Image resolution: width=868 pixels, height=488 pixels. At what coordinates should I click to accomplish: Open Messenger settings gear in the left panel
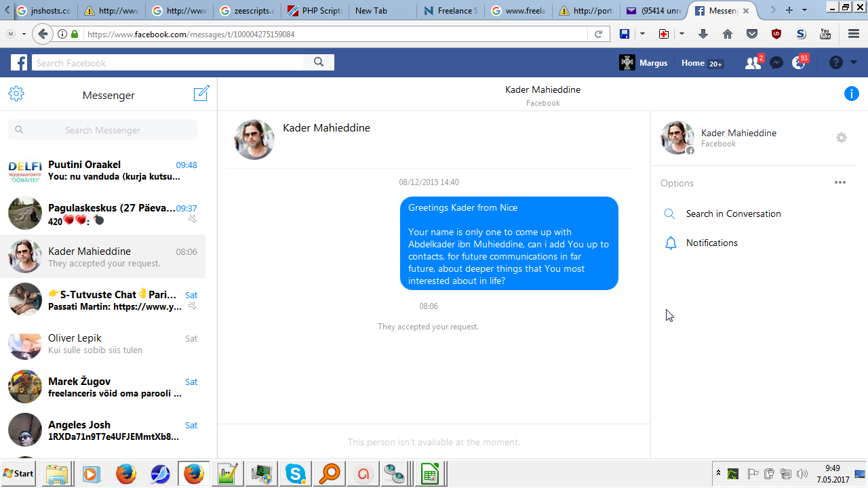[16, 94]
